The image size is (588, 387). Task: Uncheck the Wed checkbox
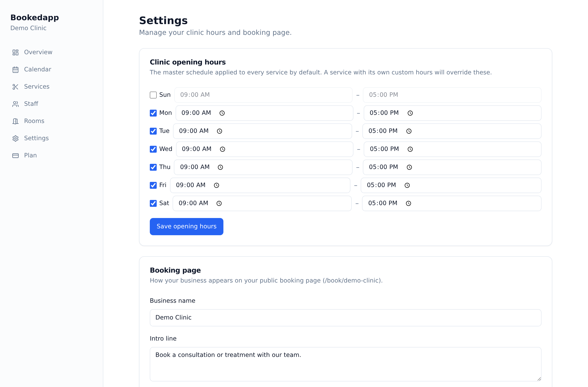point(153,149)
